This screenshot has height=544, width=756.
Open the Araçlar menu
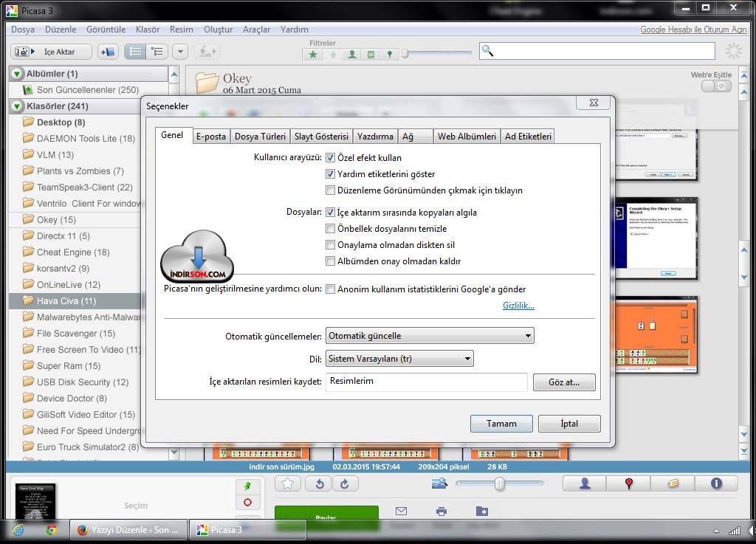256,30
